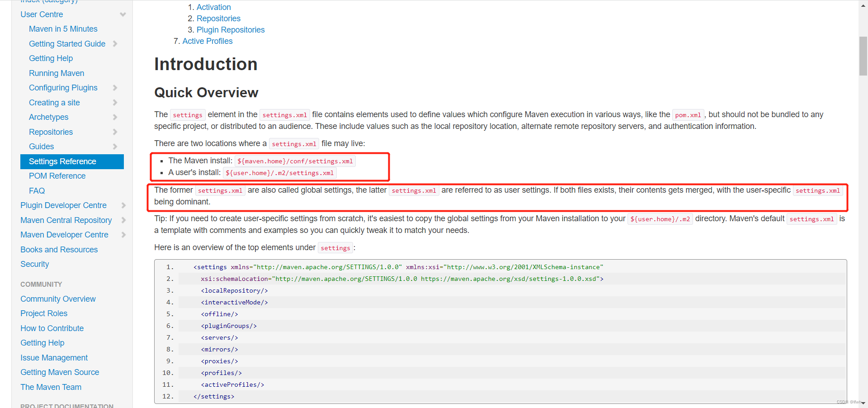Viewport: 868px width, 408px height.
Task: Select the highlighted Settings Reference item
Action: 72,161
